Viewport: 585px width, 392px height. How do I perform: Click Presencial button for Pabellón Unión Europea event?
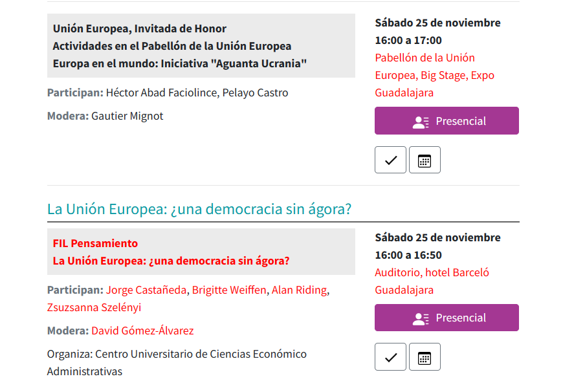coord(447,121)
